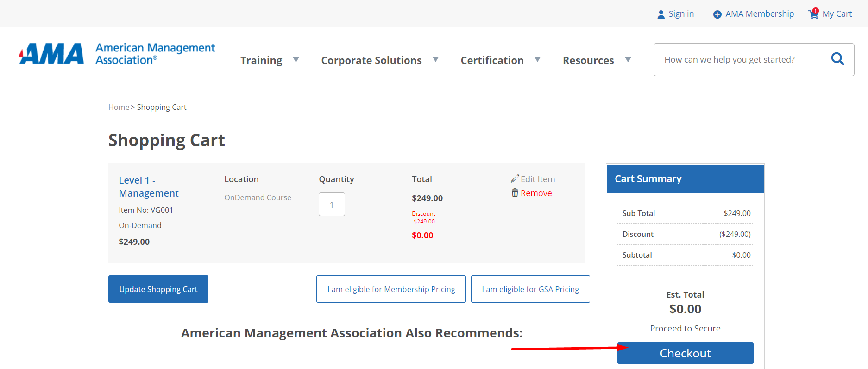The height and width of the screenshot is (369, 868).
Task: Click the OnDemand Course location link
Action: pos(258,197)
